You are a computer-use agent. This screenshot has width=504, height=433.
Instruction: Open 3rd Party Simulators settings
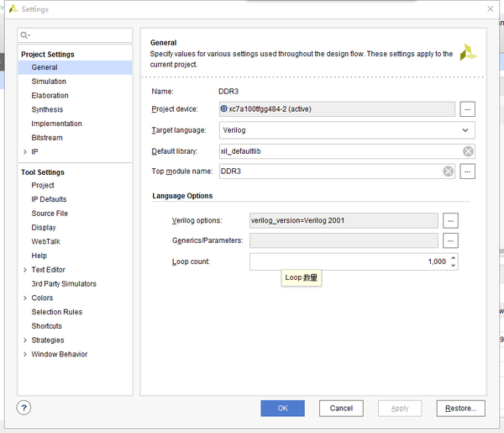coord(64,283)
